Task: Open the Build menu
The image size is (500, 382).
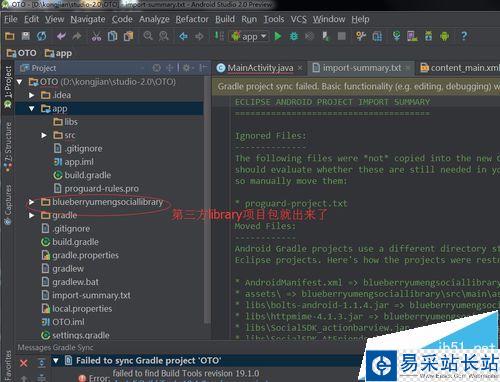Action: (225, 19)
